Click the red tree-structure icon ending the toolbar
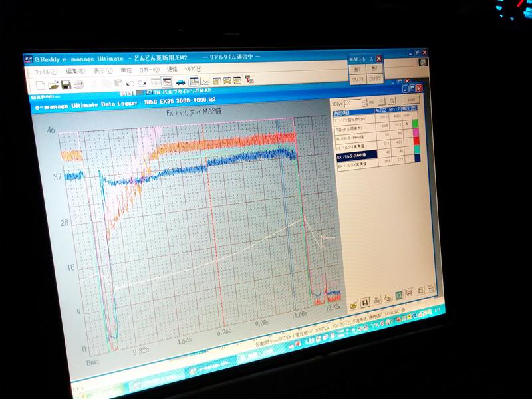This screenshot has height=399, width=532. 249,80
